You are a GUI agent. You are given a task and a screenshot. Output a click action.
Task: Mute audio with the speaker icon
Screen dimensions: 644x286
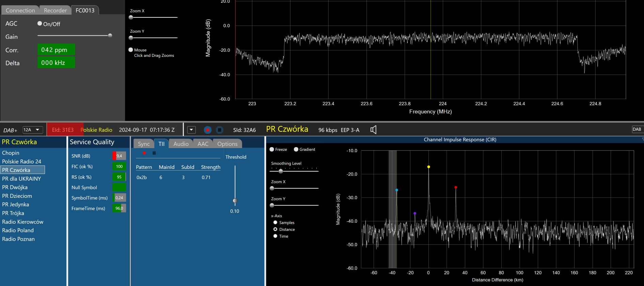click(373, 130)
